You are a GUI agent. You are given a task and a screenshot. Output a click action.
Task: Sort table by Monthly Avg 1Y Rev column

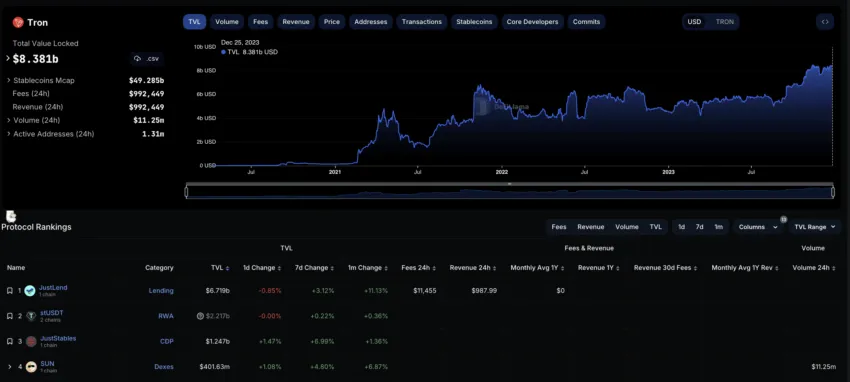pos(745,268)
